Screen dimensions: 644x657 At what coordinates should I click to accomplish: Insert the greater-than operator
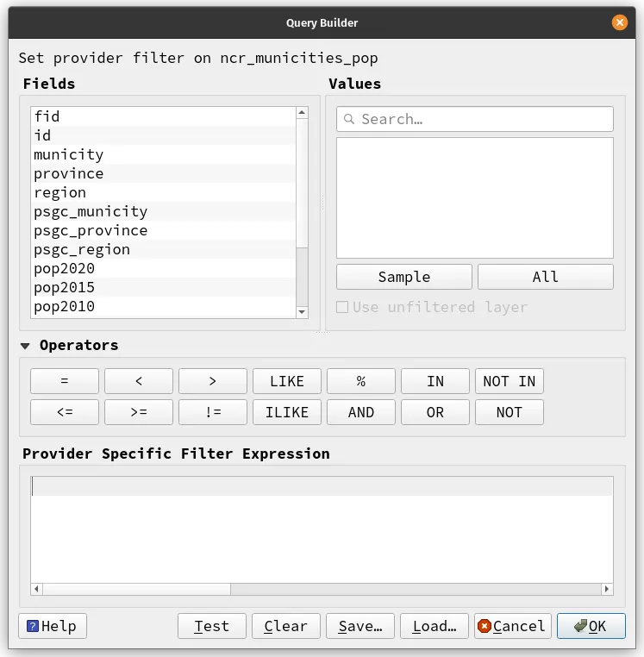213,381
